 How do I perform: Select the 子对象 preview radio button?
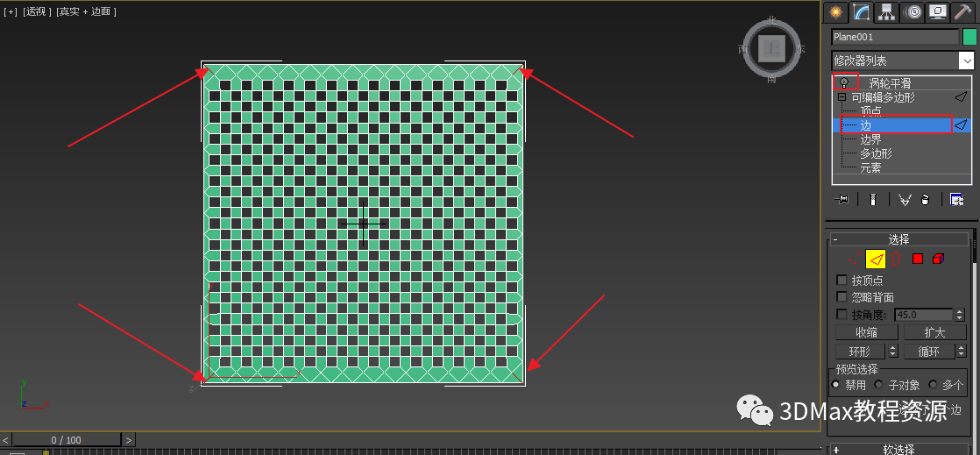(x=878, y=384)
